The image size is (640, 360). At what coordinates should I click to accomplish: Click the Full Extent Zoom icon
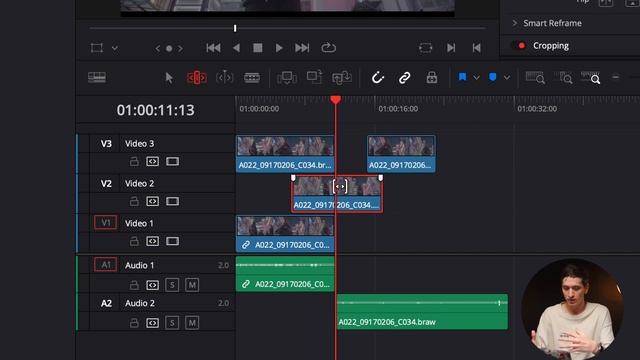pos(535,78)
